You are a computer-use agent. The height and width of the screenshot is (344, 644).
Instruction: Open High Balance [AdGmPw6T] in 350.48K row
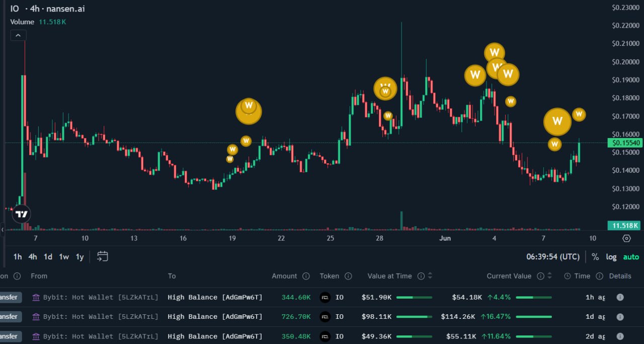click(215, 336)
